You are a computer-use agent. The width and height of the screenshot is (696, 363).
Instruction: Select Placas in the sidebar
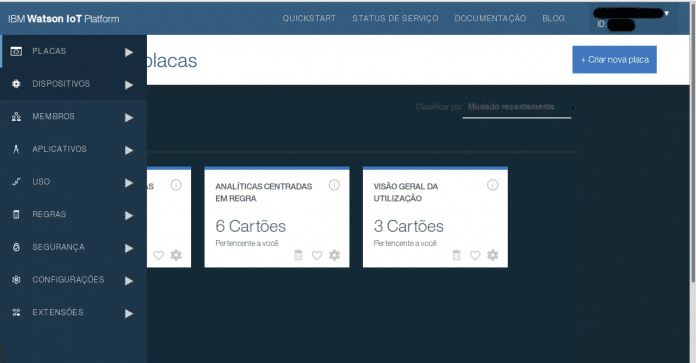pos(73,51)
